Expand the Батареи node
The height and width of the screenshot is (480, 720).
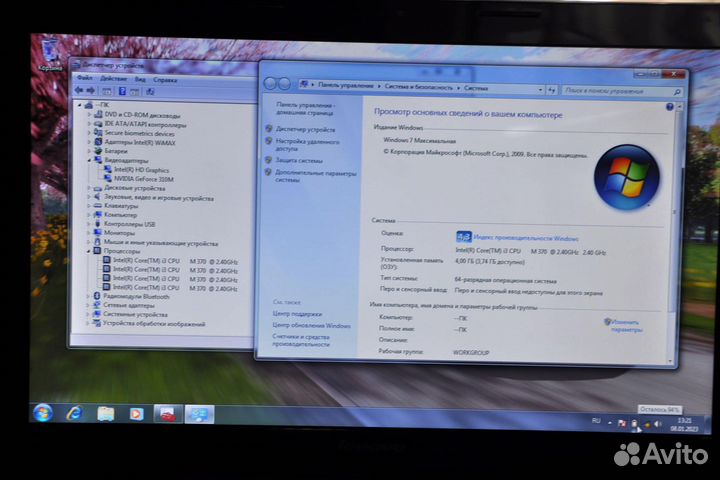[x=90, y=151]
